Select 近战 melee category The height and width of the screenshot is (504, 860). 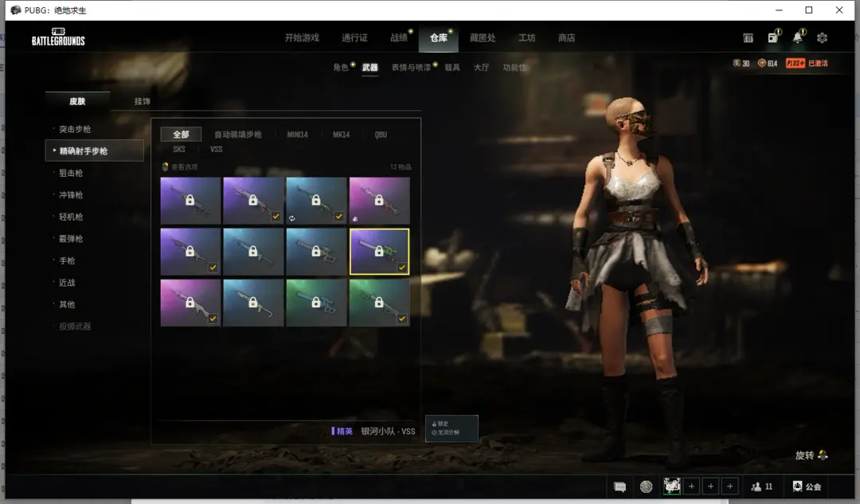67,283
